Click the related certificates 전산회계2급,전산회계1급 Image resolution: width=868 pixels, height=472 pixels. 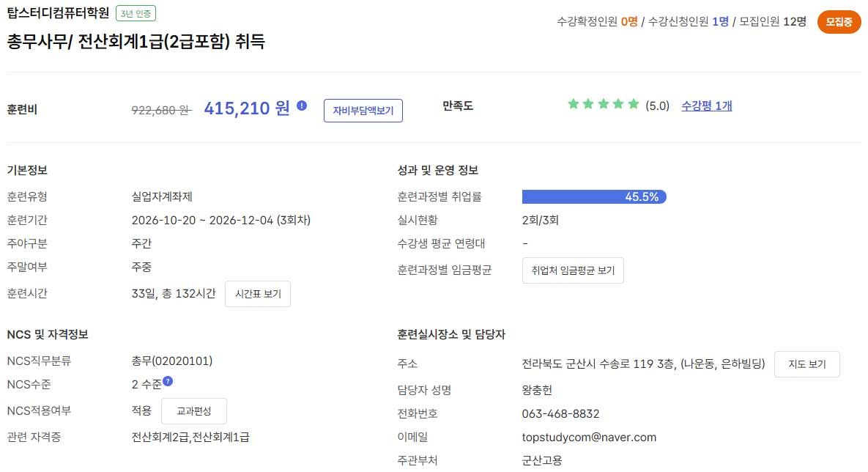pos(190,437)
